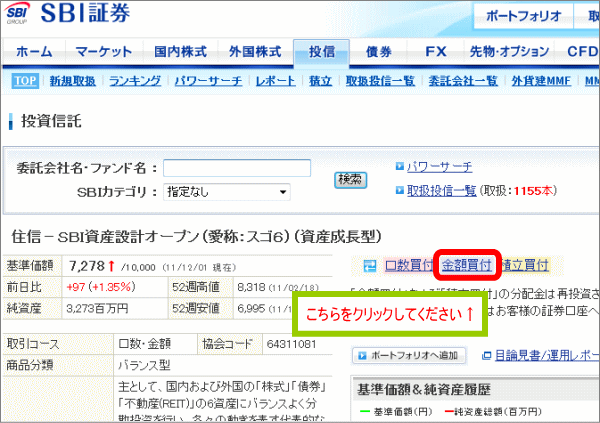This screenshot has height=423, width=600.
Task: Click the red 1155本 fund count
Action: click(533, 191)
